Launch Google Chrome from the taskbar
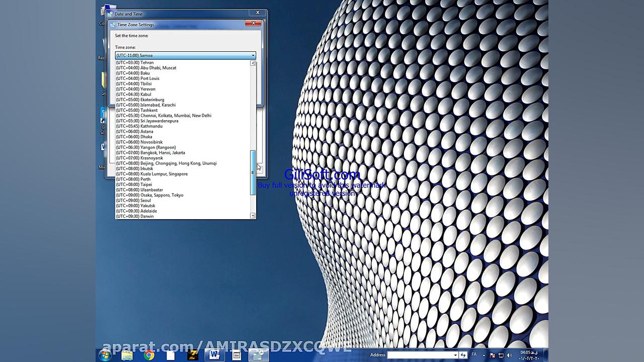 (x=149, y=355)
